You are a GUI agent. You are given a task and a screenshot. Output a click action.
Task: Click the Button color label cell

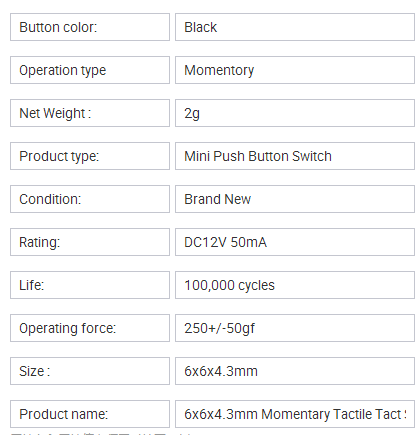click(x=90, y=27)
